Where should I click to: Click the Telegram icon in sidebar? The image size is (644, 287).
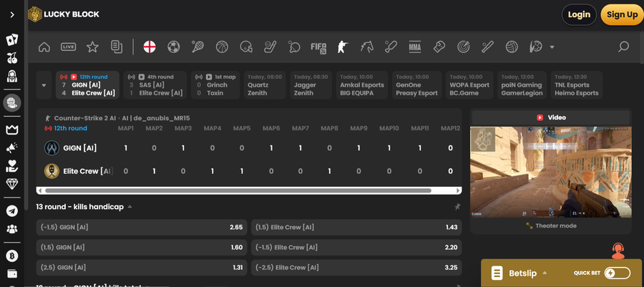coord(11,210)
